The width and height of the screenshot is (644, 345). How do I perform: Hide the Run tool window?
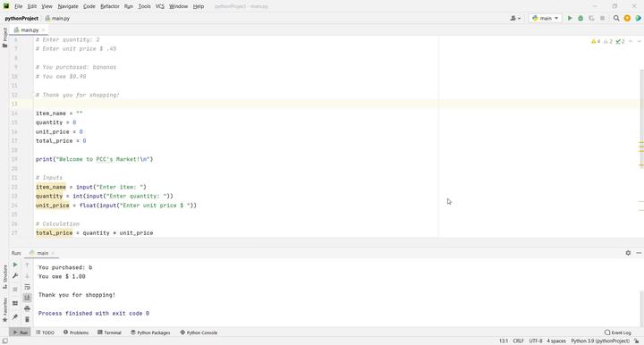(639, 253)
